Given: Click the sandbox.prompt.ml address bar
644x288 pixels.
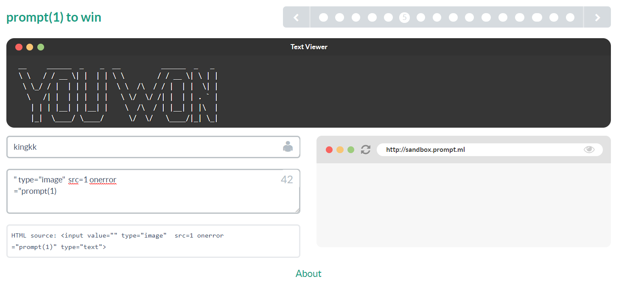Looking at the screenshot, I should [x=490, y=150].
